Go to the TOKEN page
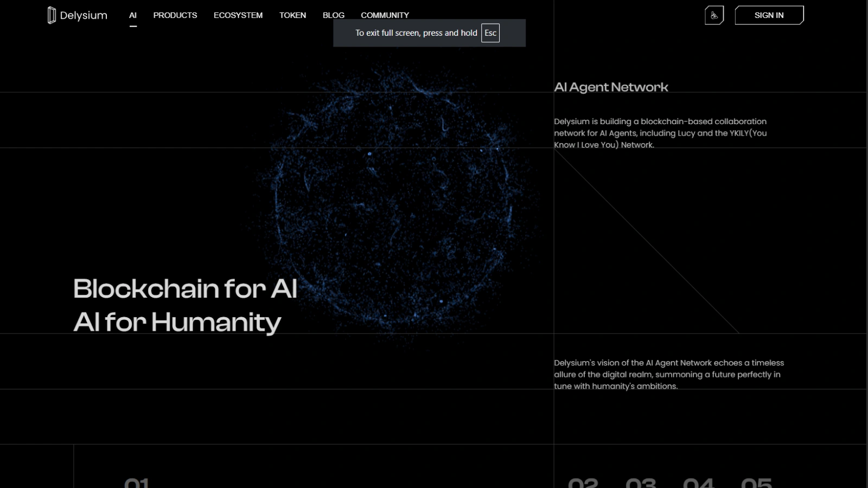 click(293, 15)
